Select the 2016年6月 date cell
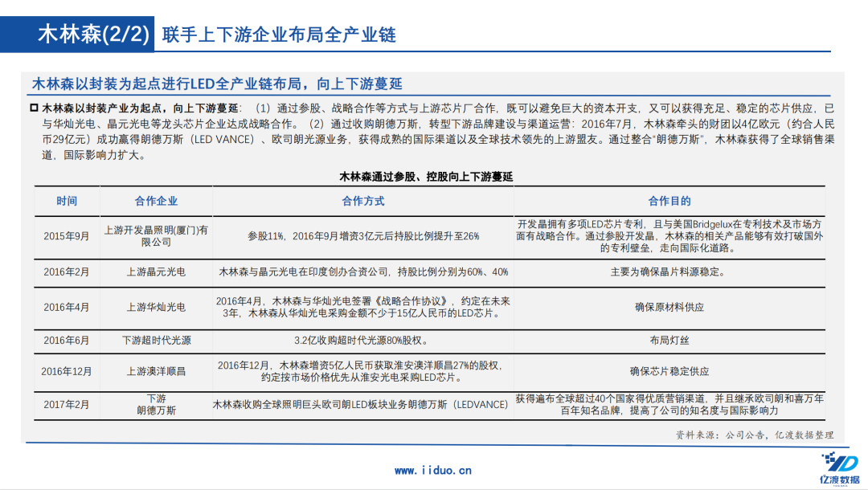This screenshot has width=868, height=490. point(67,341)
